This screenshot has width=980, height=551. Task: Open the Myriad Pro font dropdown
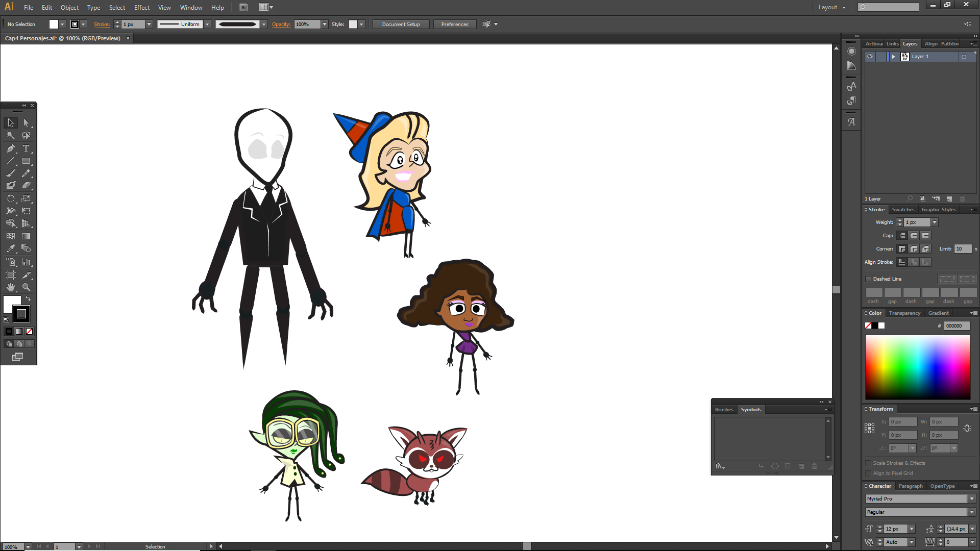pos(972,499)
